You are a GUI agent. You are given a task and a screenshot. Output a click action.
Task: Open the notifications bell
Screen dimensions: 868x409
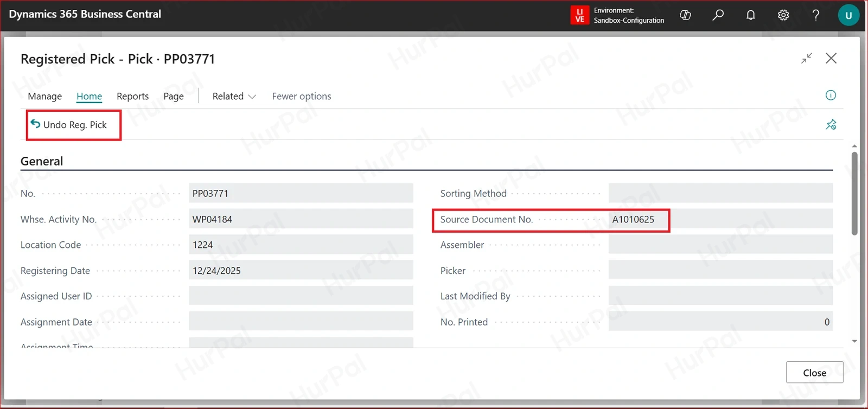click(751, 15)
